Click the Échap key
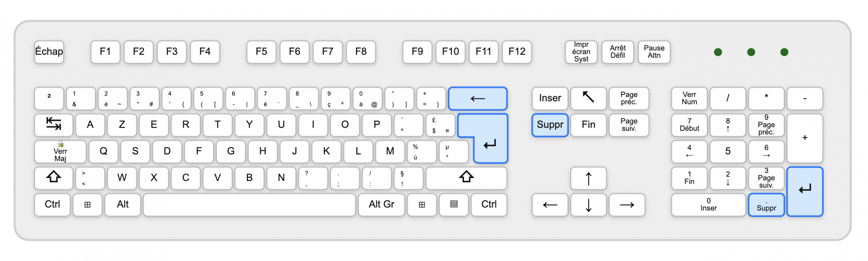 (49, 52)
